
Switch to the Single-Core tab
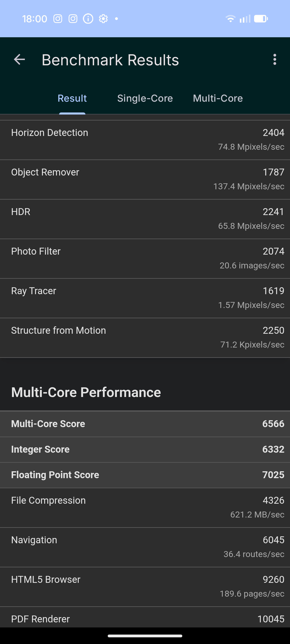tap(145, 98)
